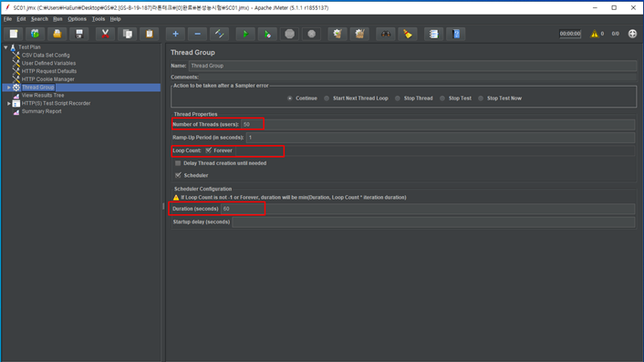This screenshot has height=362, width=644.
Task: Click the Stop test icon
Action: [x=289, y=34]
